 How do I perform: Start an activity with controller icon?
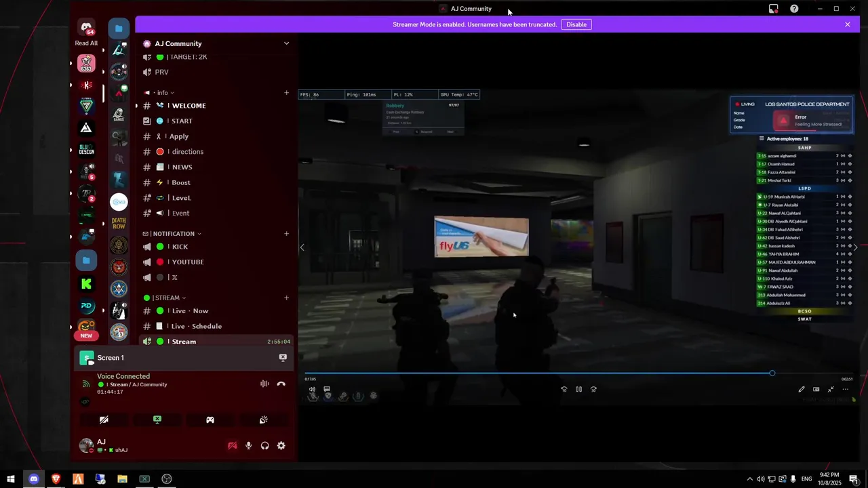(210, 420)
